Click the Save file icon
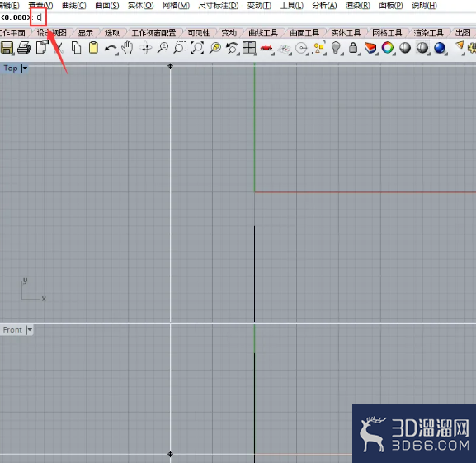Viewport: 476px width, 463px height. click(7, 48)
